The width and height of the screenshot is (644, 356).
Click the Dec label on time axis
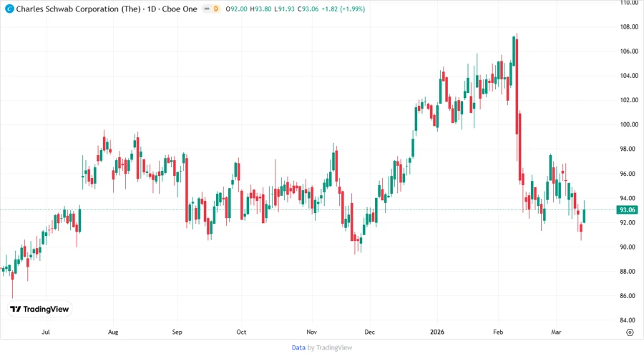(x=370, y=332)
